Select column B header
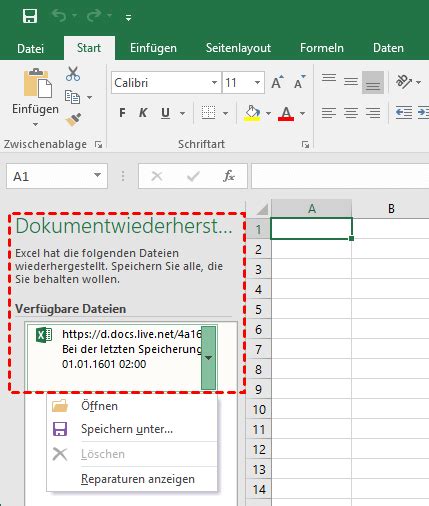The width and height of the screenshot is (429, 506). point(391,209)
